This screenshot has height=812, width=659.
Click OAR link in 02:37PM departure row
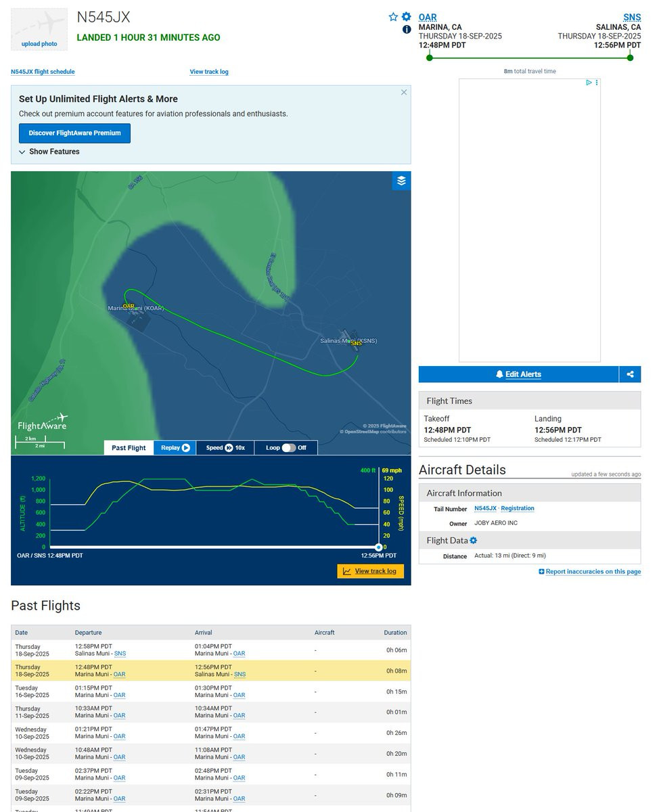tap(119, 777)
